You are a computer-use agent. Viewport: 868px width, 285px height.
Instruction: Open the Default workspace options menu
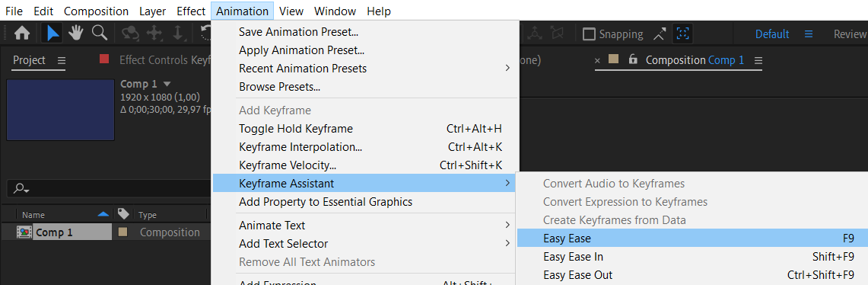pyautogui.click(x=808, y=34)
